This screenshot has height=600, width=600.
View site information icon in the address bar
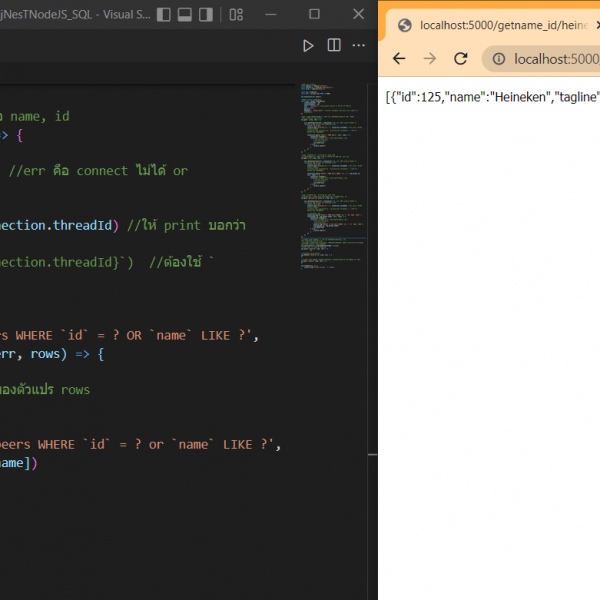[499, 59]
